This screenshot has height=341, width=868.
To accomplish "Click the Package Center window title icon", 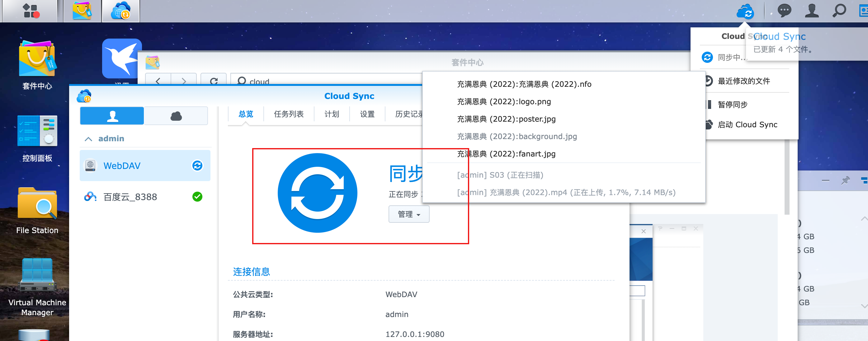I will coord(152,63).
